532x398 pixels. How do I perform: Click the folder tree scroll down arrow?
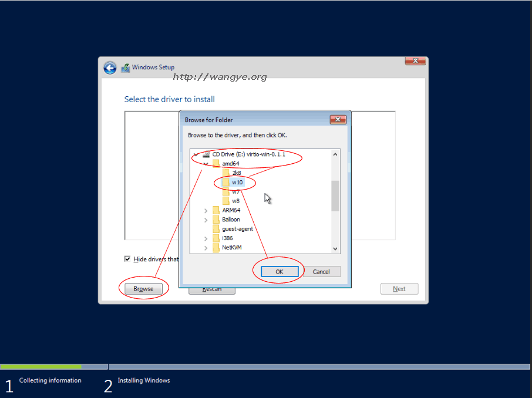335,249
